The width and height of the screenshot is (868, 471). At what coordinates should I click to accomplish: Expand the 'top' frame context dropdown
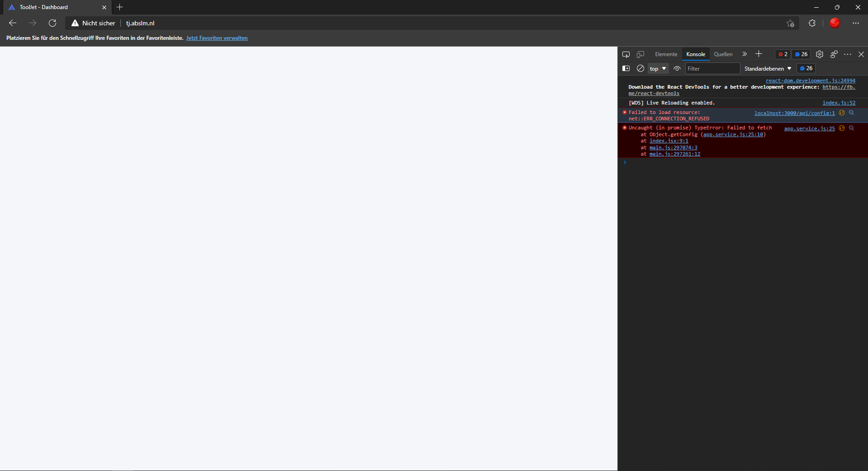(x=658, y=68)
